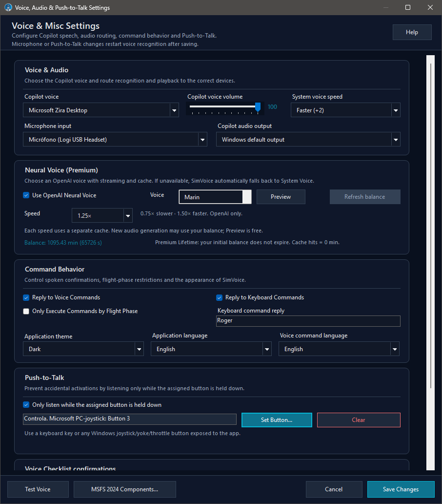Open MSFS 2024 Components dialog
The height and width of the screenshot is (504, 442).
click(x=125, y=489)
